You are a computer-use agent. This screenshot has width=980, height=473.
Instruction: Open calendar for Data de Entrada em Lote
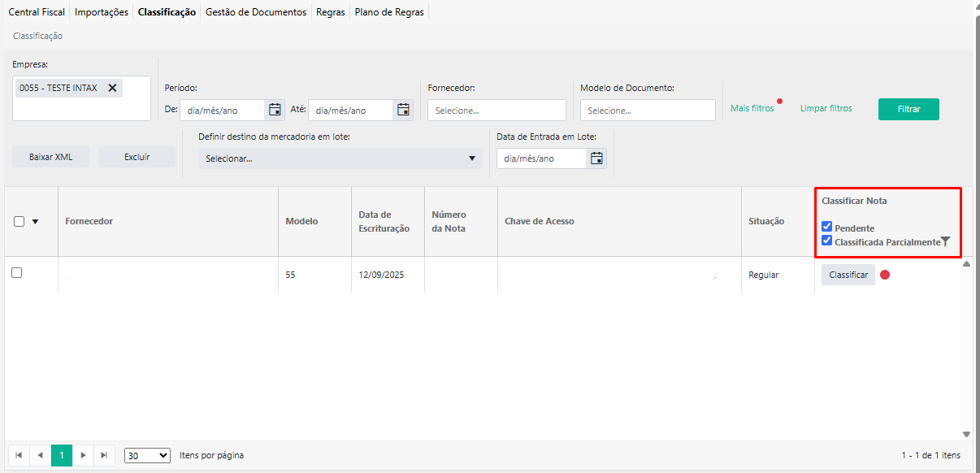[x=596, y=158]
